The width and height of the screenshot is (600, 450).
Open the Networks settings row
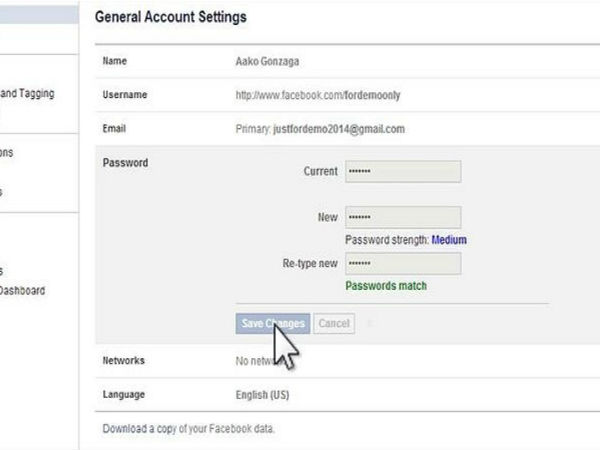click(x=124, y=360)
